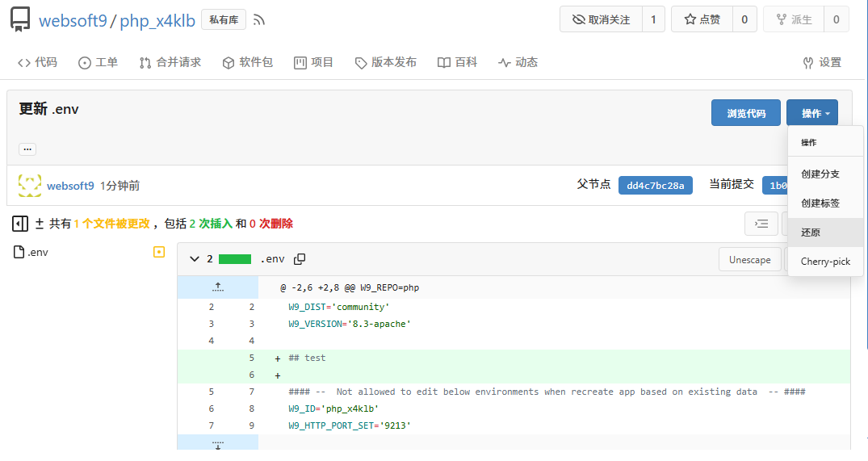Open the 设置 settings tab
This screenshot has width=868, height=461.
point(822,62)
